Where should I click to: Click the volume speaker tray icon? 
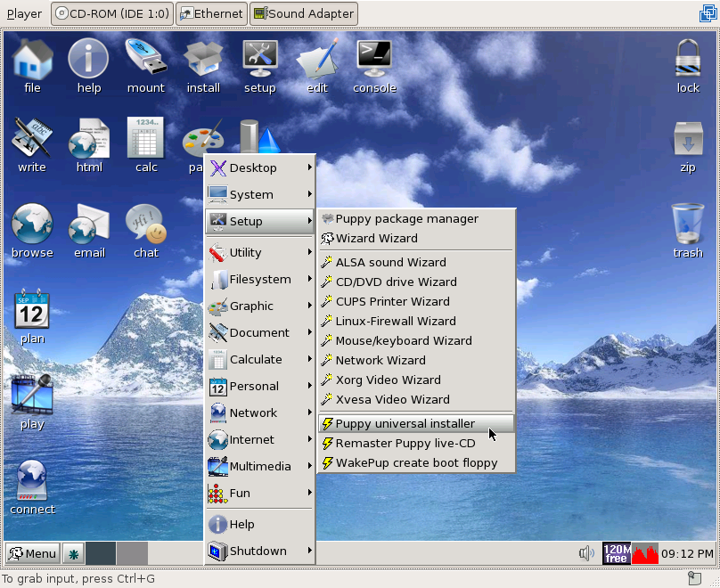point(586,553)
